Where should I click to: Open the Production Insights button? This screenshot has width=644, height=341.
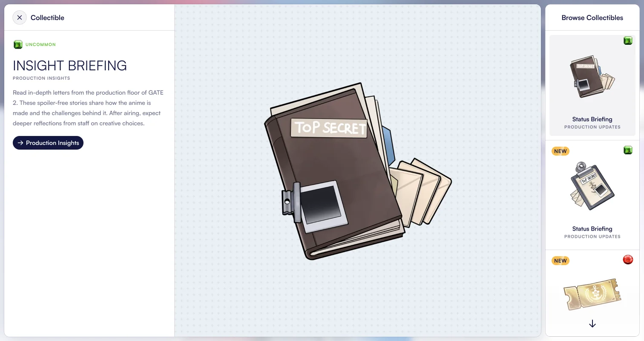48,143
